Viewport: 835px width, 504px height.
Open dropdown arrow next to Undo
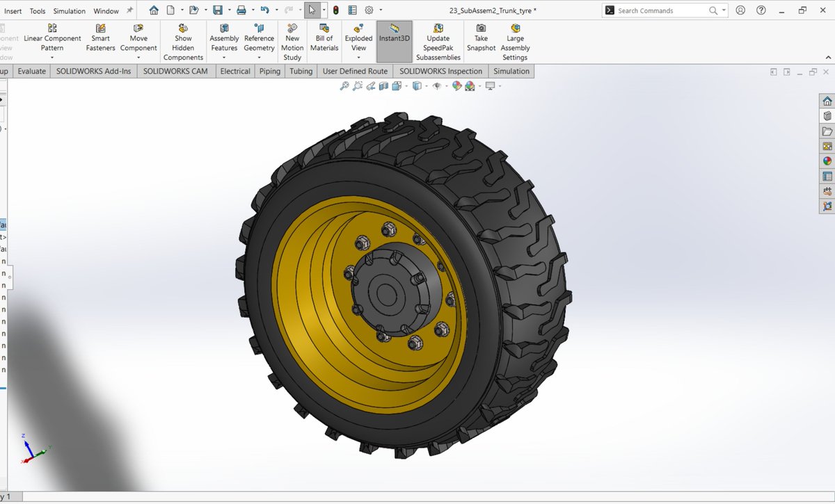pos(276,10)
